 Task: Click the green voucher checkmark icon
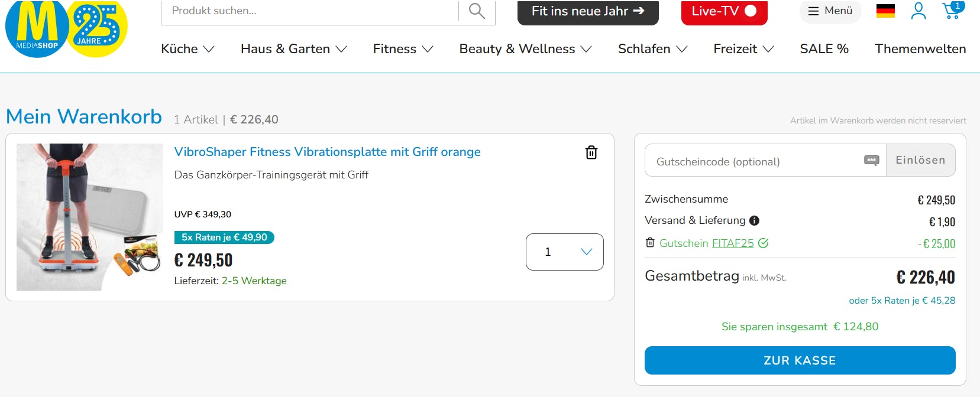coord(764,243)
